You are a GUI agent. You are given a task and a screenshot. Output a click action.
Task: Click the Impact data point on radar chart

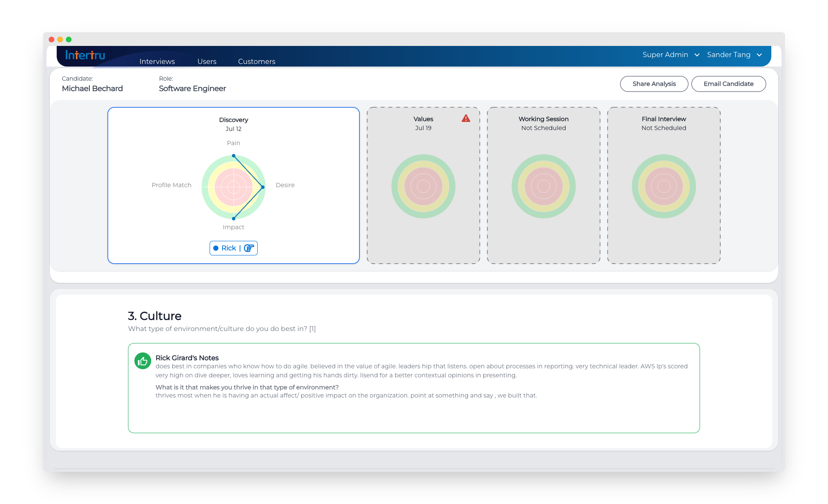click(x=234, y=219)
